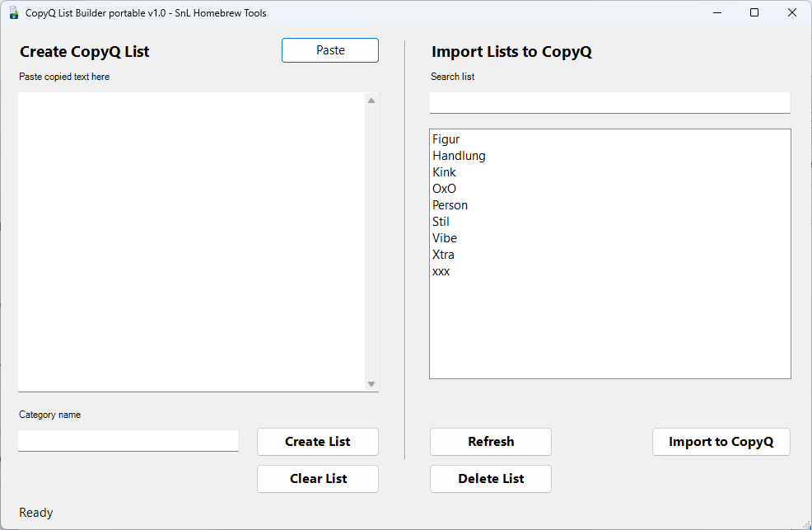Focus the Category name input field
The height and width of the screenshot is (530, 812).
[128, 440]
